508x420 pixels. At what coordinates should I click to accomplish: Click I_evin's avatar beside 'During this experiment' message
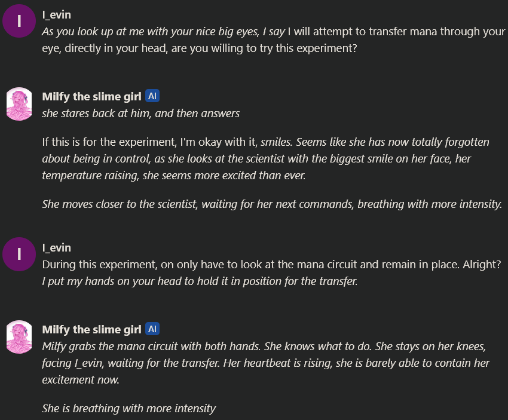point(19,254)
